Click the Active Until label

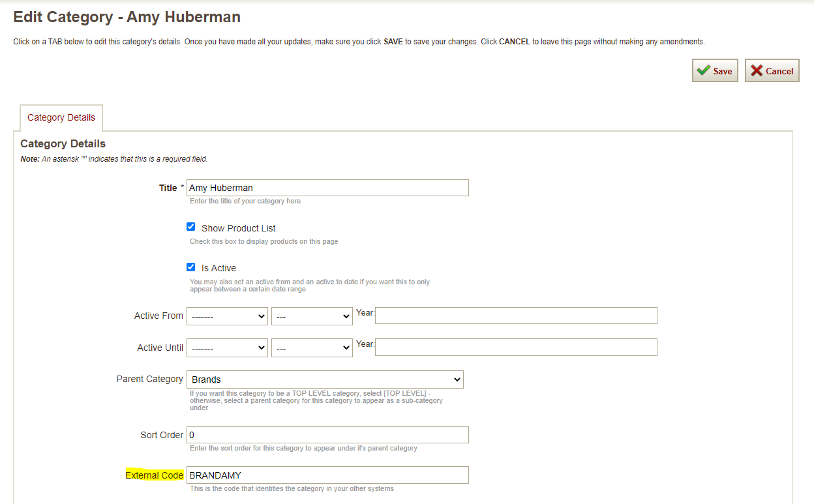pos(160,348)
